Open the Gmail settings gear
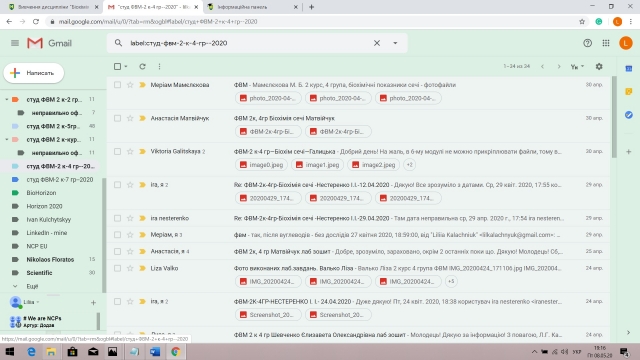 coord(599,66)
